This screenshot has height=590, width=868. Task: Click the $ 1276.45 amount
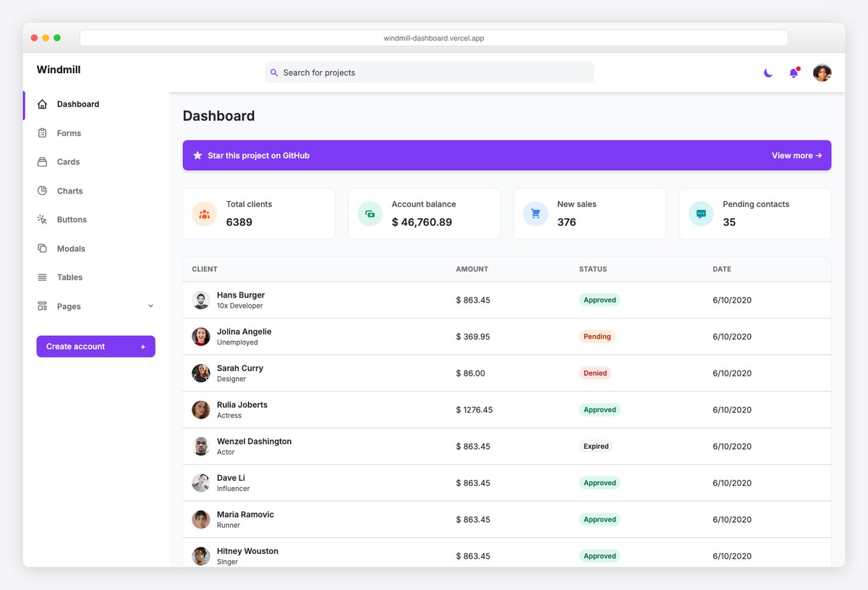click(x=475, y=410)
